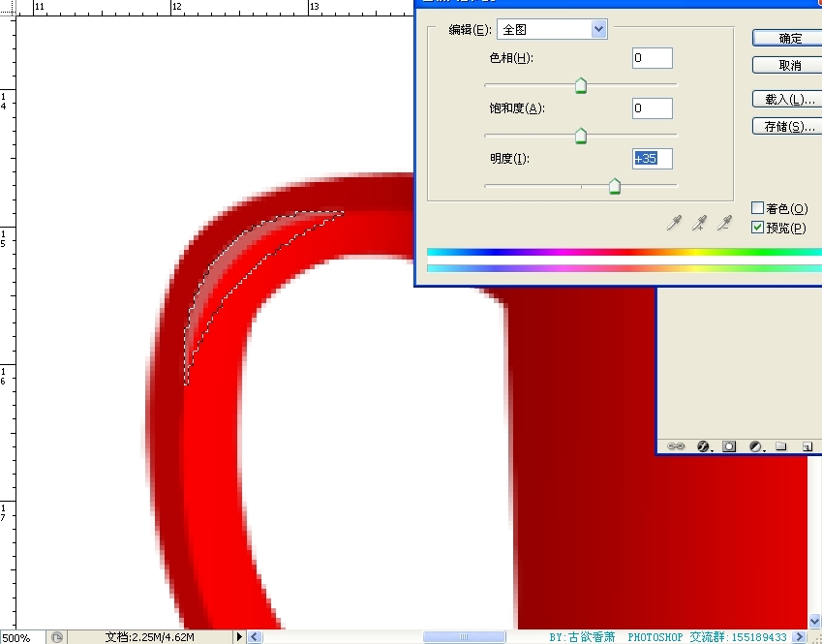Viewport: 822px width, 644px height.
Task: Toggle the 预览 (Preview) checkbox
Action: click(758, 228)
